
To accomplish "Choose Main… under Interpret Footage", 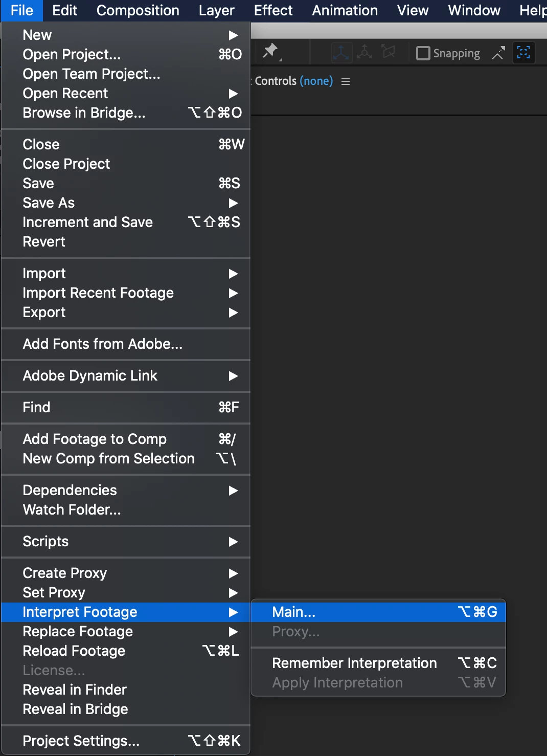I will [x=378, y=612].
